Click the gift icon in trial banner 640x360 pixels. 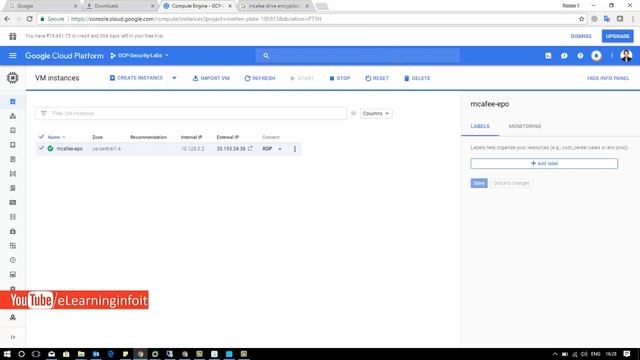tap(13, 36)
